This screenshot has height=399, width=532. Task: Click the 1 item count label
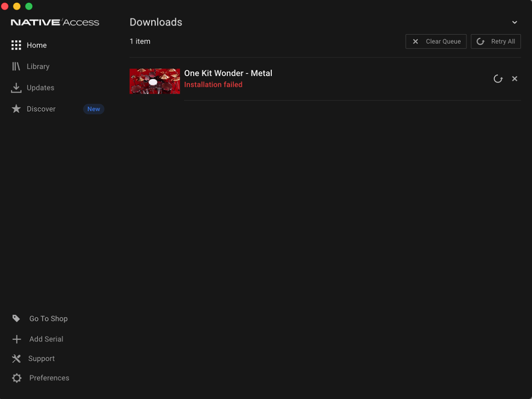pyautogui.click(x=140, y=41)
